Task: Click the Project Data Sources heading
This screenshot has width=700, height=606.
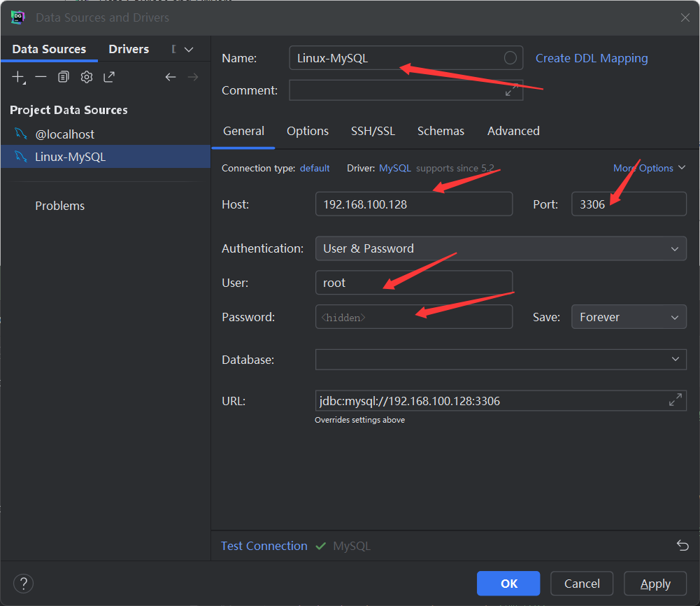Action: pos(69,110)
